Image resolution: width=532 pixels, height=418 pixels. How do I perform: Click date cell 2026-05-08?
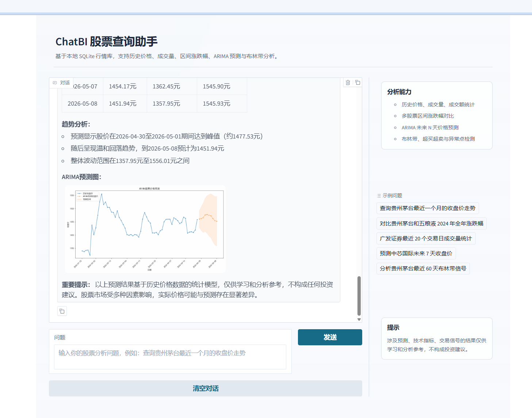[x=83, y=104]
